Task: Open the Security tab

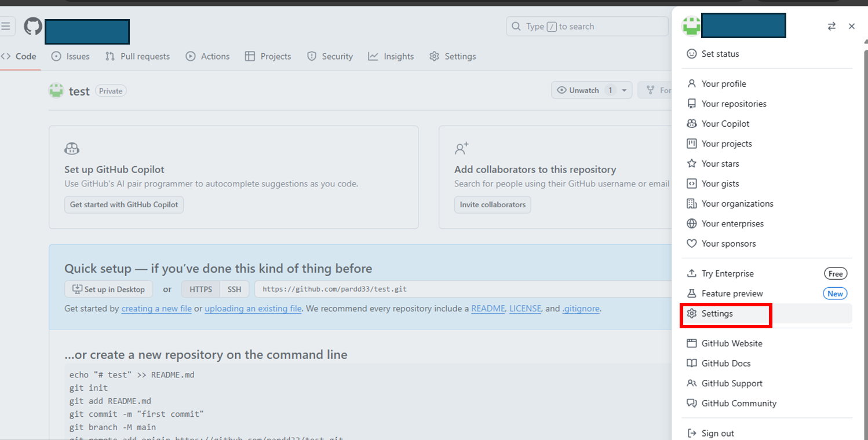Action: coord(330,56)
